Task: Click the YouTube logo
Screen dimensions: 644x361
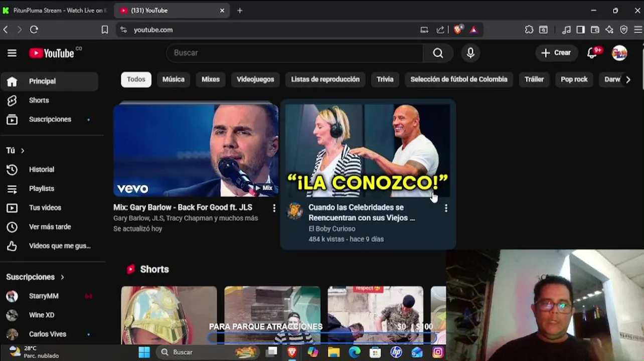Action: click(52, 53)
